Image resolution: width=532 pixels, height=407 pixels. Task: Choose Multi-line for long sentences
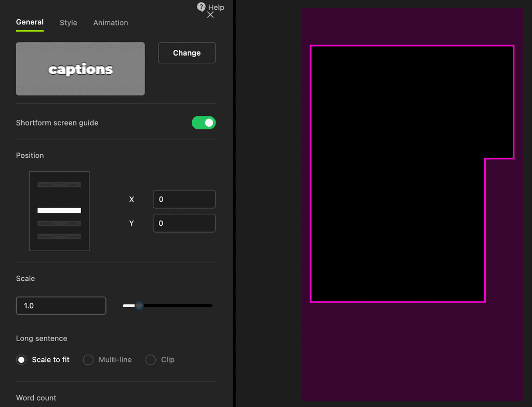coord(88,359)
